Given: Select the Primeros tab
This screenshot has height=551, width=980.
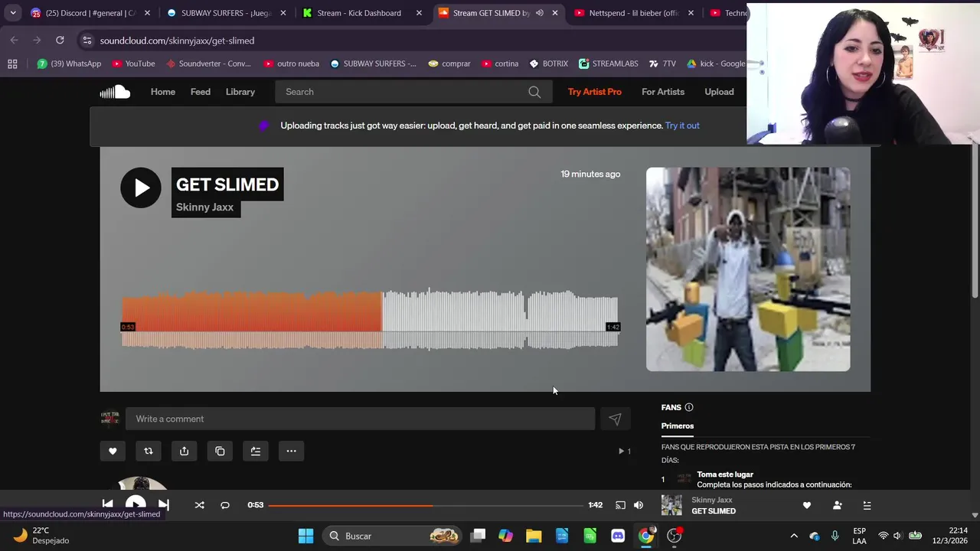Looking at the screenshot, I should tap(678, 425).
